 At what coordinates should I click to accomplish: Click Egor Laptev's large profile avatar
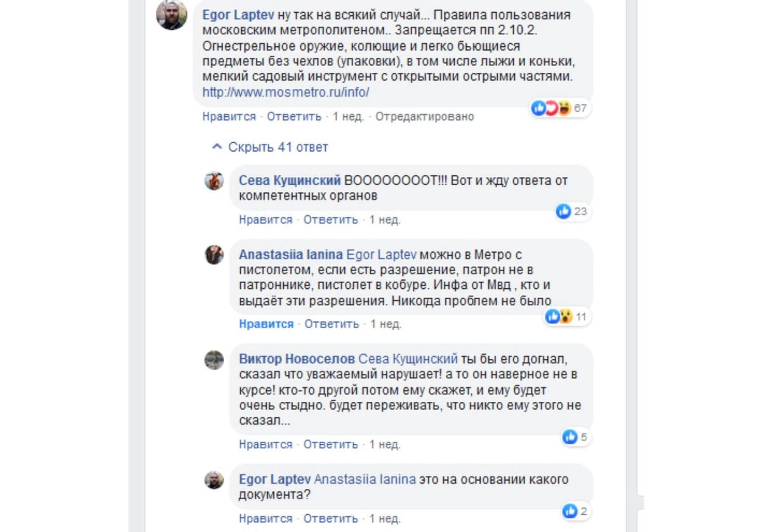coord(171,15)
